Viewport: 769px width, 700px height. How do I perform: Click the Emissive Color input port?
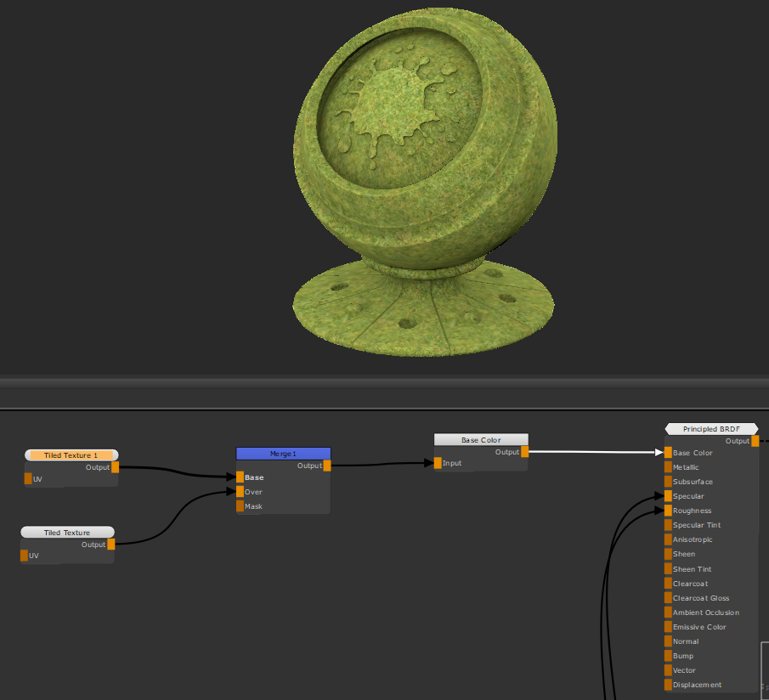[x=668, y=627]
